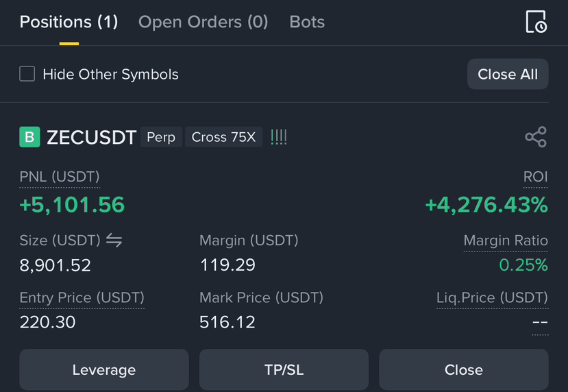The width and height of the screenshot is (568, 392).
Task: Open the order history icon
Action: [x=536, y=22]
